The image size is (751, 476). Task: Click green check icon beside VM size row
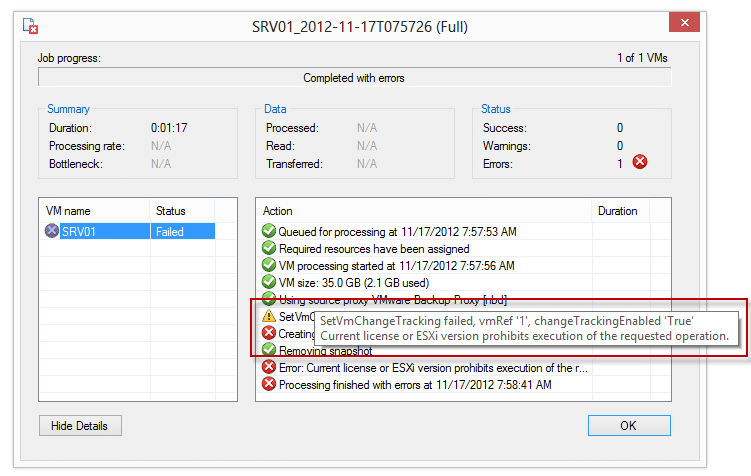268,282
